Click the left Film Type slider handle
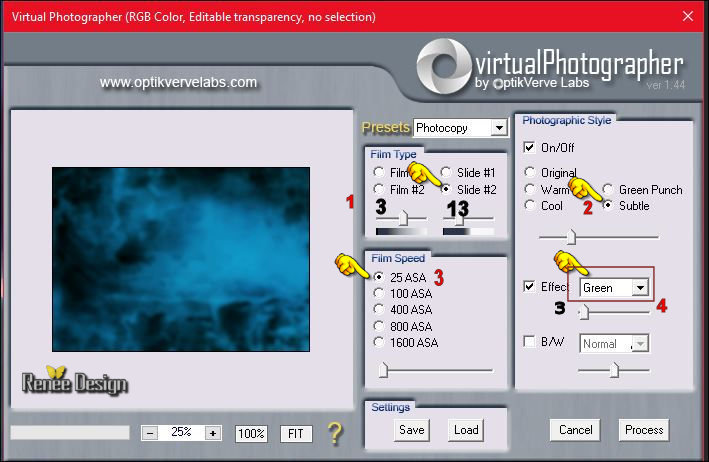Image resolution: width=709 pixels, height=462 pixels. [403, 218]
